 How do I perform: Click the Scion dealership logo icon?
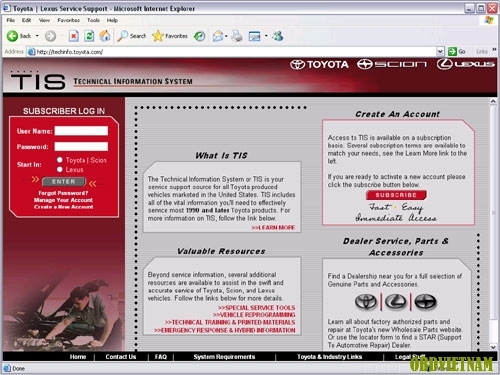tap(425, 302)
